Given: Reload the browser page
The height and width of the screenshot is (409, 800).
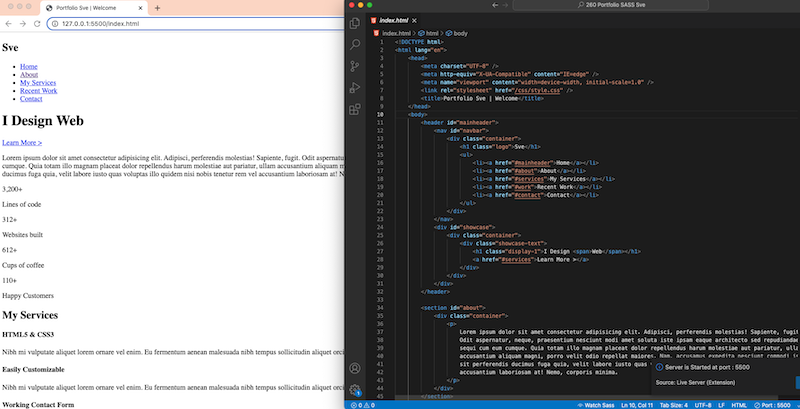Looking at the screenshot, I should coord(37,24).
